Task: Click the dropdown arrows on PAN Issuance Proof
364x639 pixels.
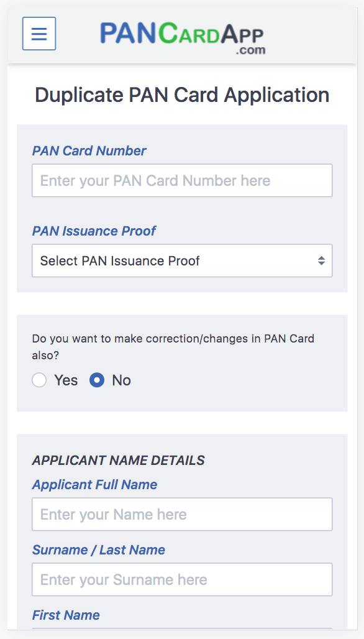Action: [322, 260]
